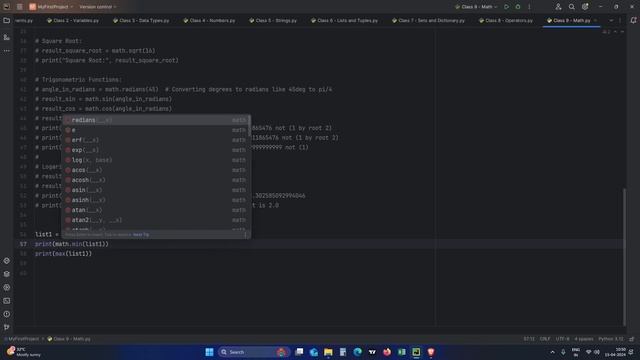Click the completion popup scrollbar thumb
The height and width of the screenshot is (360, 640).
[x=249, y=126]
